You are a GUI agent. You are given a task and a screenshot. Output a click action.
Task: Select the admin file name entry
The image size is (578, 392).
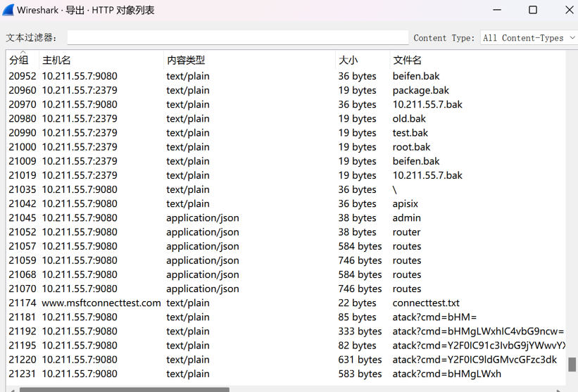tap(406, 217)
